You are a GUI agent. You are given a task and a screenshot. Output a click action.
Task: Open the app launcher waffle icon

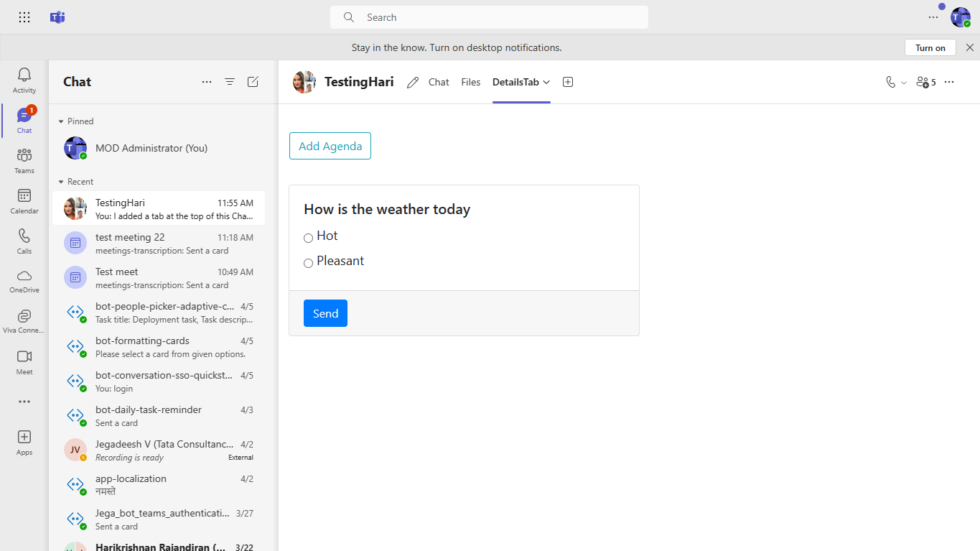coord(24,17)
